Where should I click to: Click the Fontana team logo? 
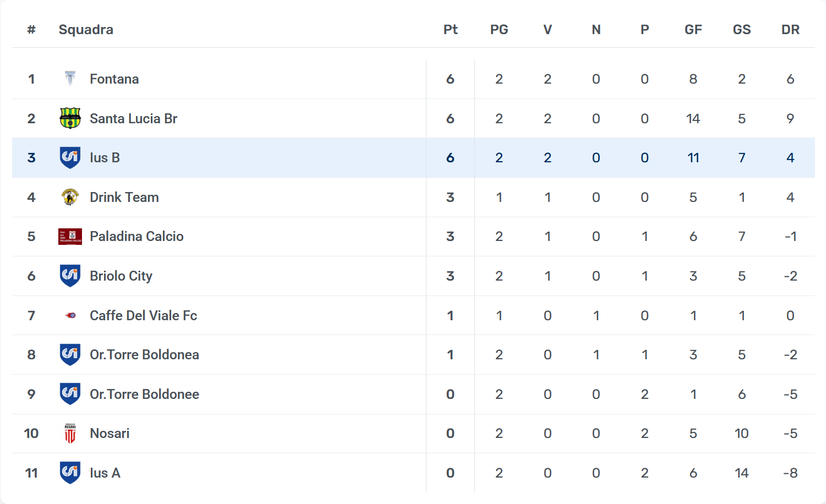pos(70,79)
